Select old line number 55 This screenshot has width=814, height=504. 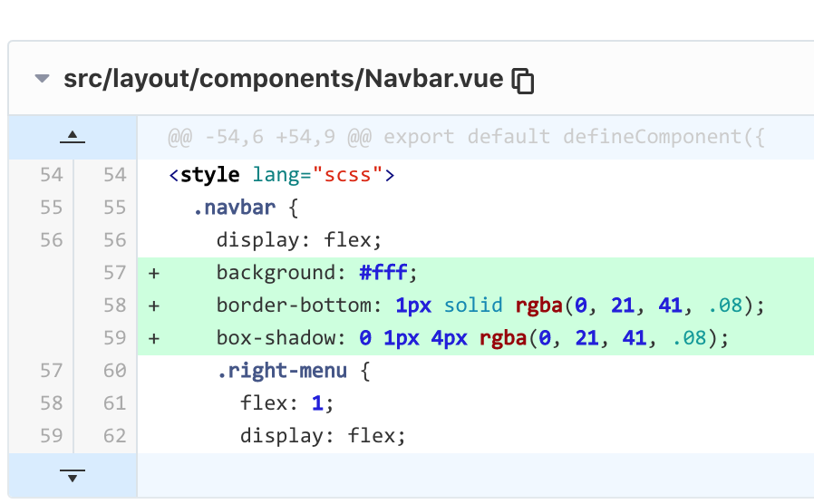click(52, 208)
